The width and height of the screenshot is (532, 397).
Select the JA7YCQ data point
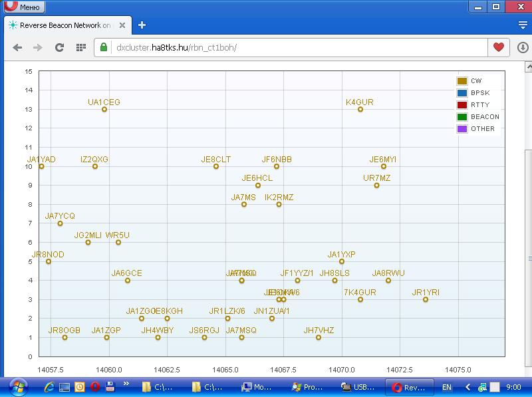(60, 223)
